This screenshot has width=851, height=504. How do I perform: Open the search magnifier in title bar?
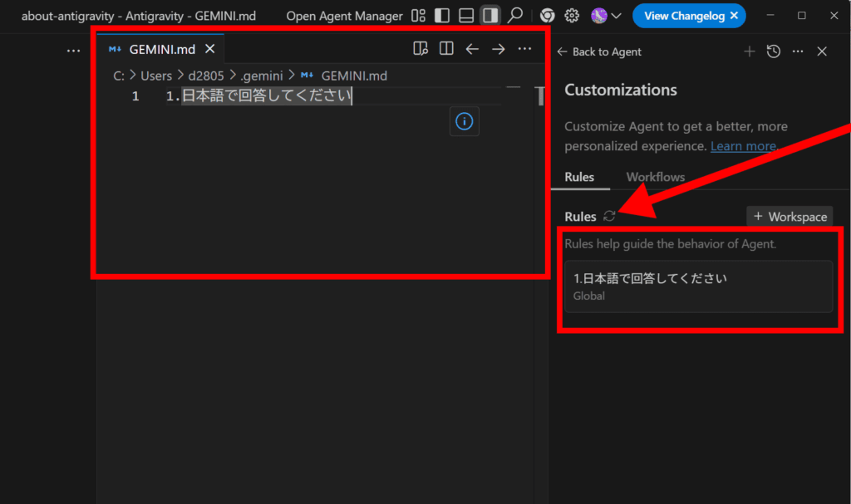515,16
